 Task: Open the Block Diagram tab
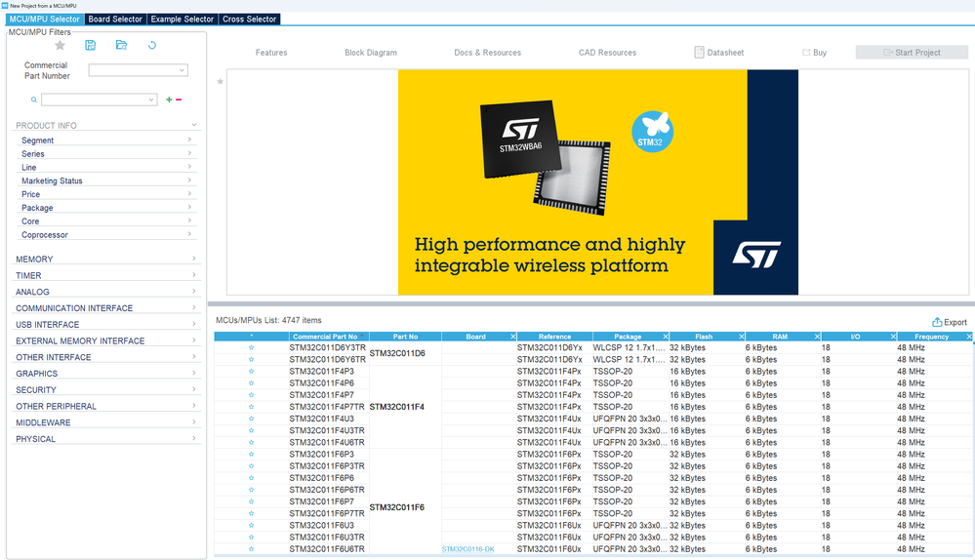tap(371, 53)
